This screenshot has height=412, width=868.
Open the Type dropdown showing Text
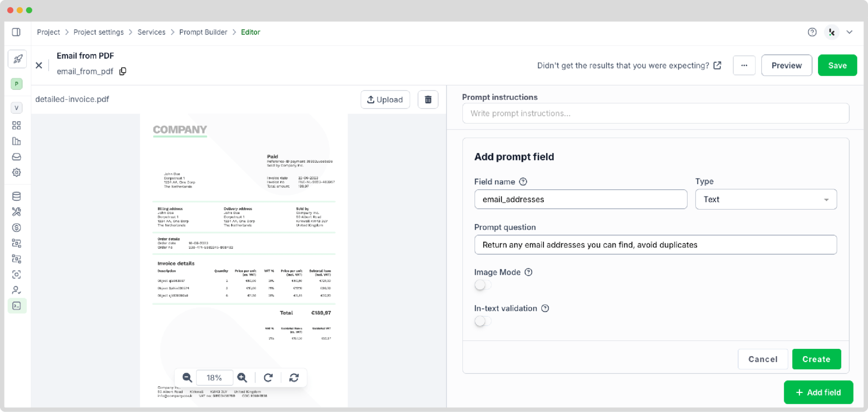pyautogui.click(x=766, y=199)
